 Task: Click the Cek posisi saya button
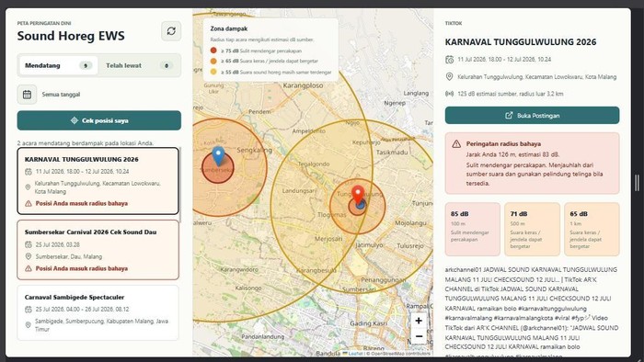tap(99, 120)
